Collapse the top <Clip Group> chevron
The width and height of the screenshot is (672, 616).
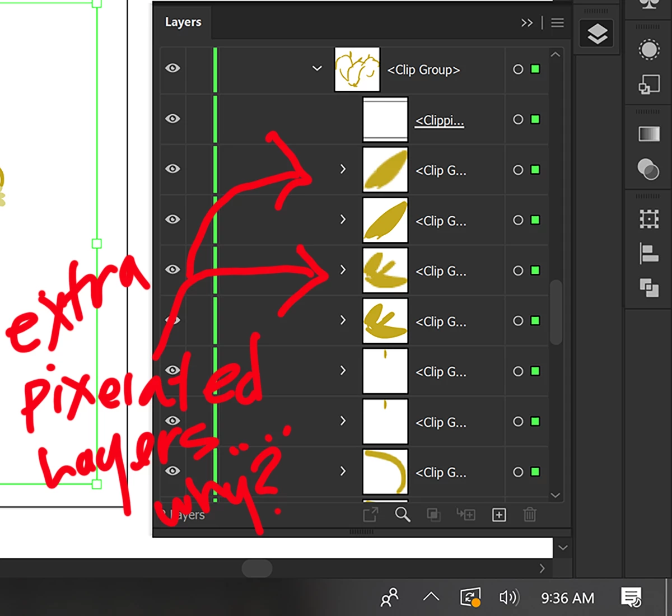pyautogui.click(x=317, y=68)
